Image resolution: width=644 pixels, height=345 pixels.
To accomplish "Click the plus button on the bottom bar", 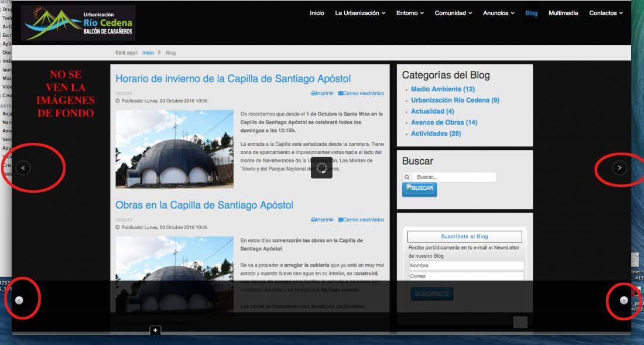I will (x=155, y=330).
